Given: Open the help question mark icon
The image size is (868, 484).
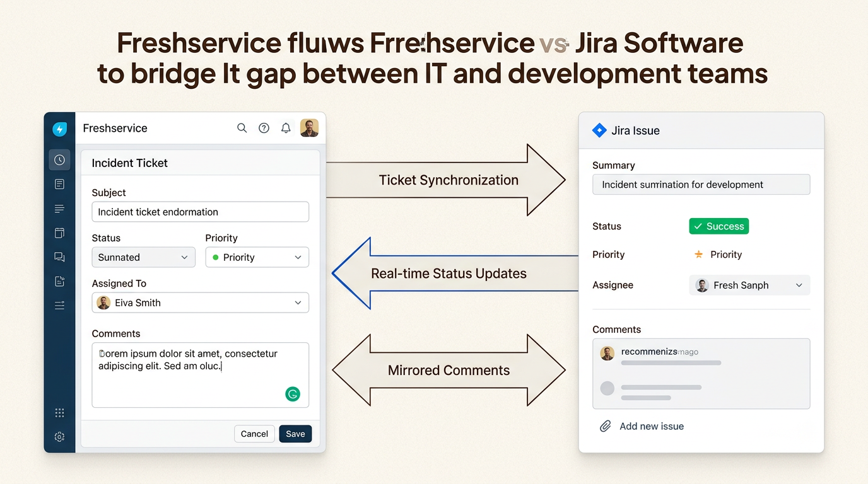Looking at the screenshot, I should pyautogui.click(x=264, y=128).
